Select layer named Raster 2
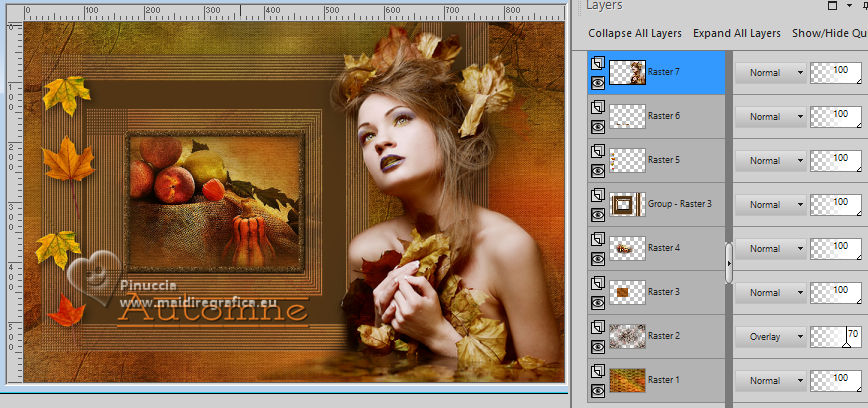The width and height of the screenshot is (868, 408). (664, 335)
